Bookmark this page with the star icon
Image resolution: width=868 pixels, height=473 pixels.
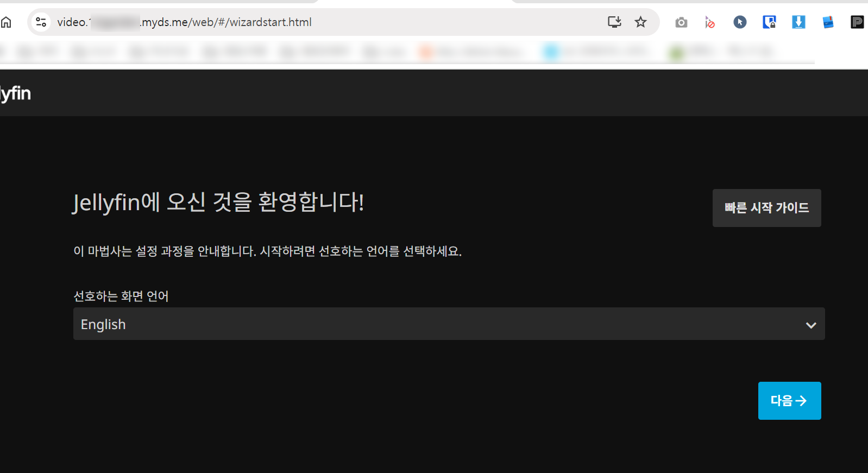pyautogui.click(x=641, y=22)
